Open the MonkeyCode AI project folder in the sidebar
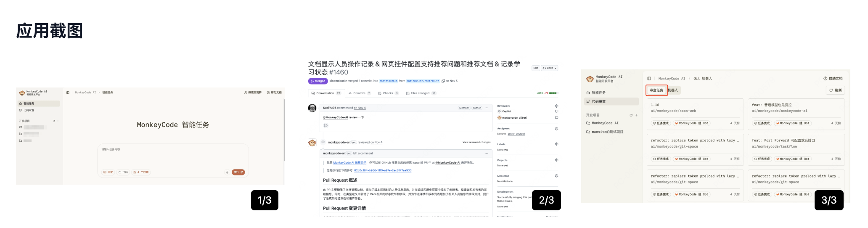The height and width of the screenshot is (228, 868). point(603,123)
